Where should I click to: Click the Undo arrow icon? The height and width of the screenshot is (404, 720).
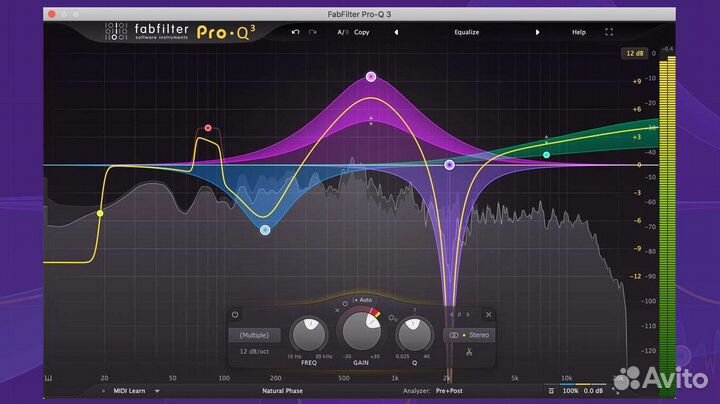click(295, 32)
